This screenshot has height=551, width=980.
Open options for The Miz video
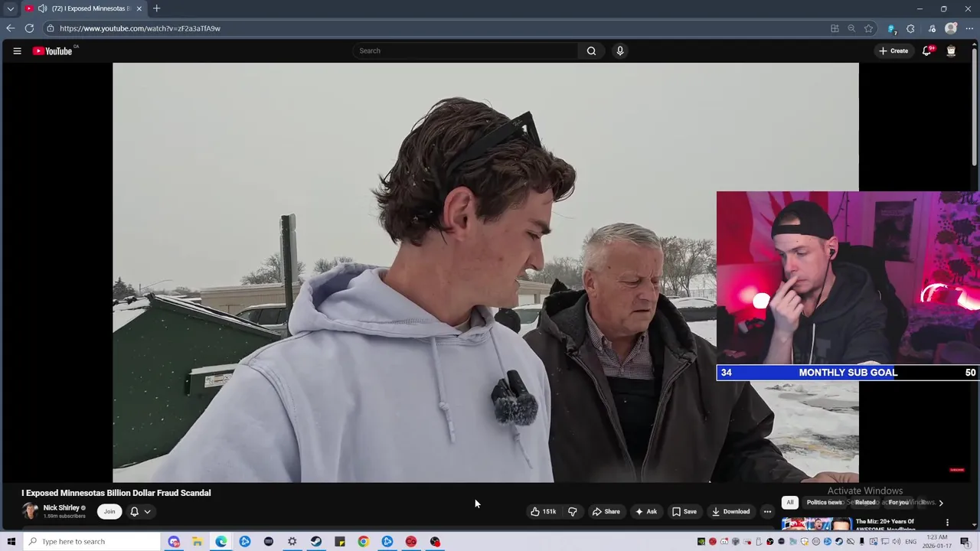point(947,523)
